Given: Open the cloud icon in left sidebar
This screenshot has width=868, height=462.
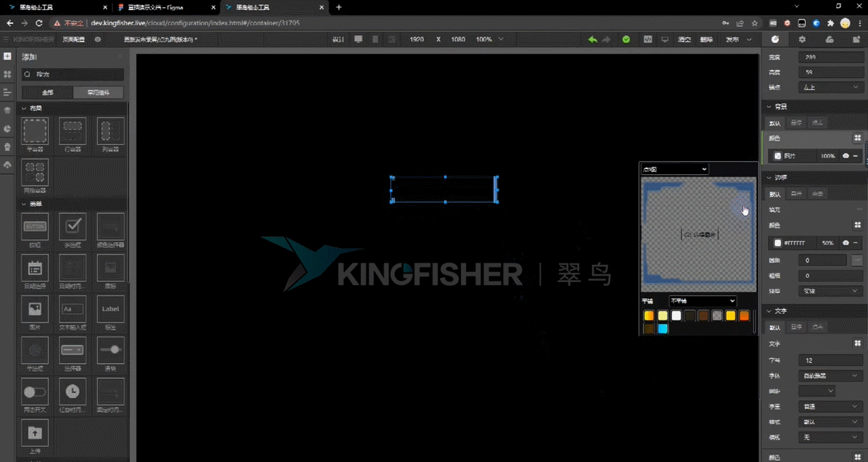Looking at the screenshot, I should pyautogui.click(x=7, y=165).
